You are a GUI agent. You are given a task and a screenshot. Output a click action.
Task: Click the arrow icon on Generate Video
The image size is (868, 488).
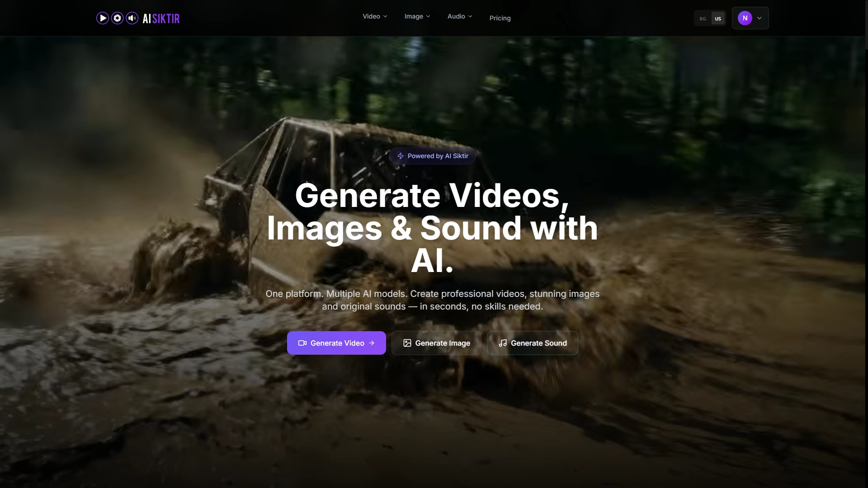(x=372, y=343)
